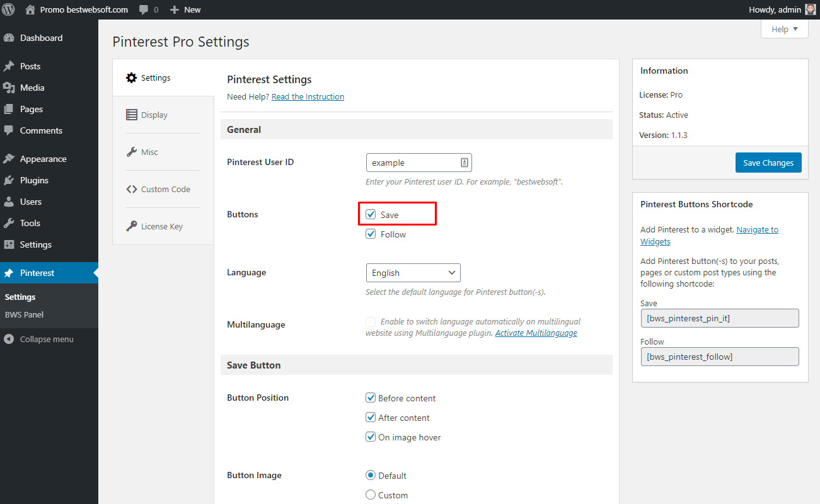The width and height of the screenshot is (820, 504).
Task: Click Promo bestwebsoft.com site link
Action: (84, 9)
